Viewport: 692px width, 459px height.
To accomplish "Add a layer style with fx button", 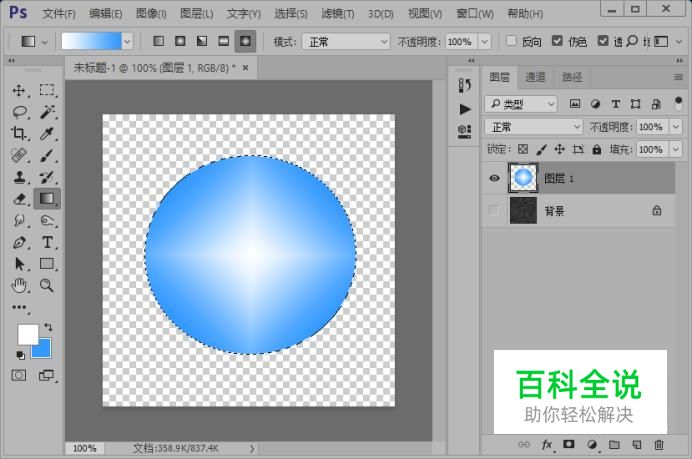I will tap(547, 444).
